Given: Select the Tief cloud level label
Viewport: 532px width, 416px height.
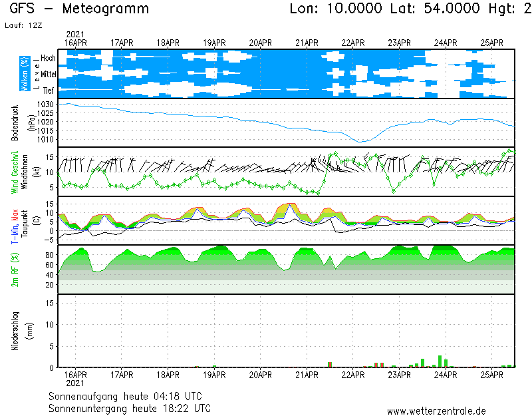Looking at the screenshot, I should 49,89.
